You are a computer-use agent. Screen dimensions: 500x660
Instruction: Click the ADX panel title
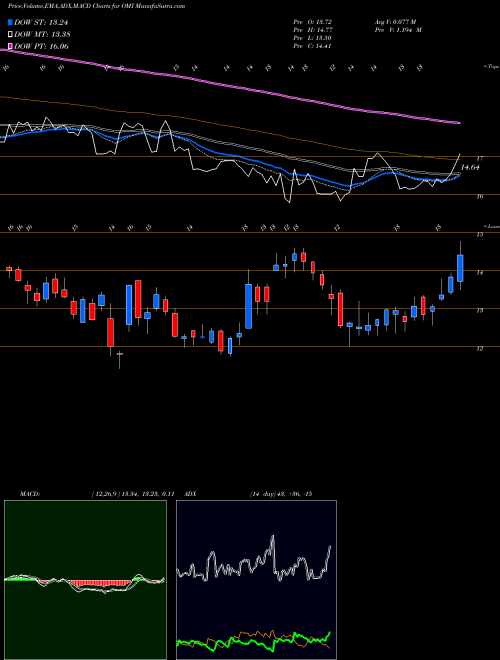coord(191,494)
